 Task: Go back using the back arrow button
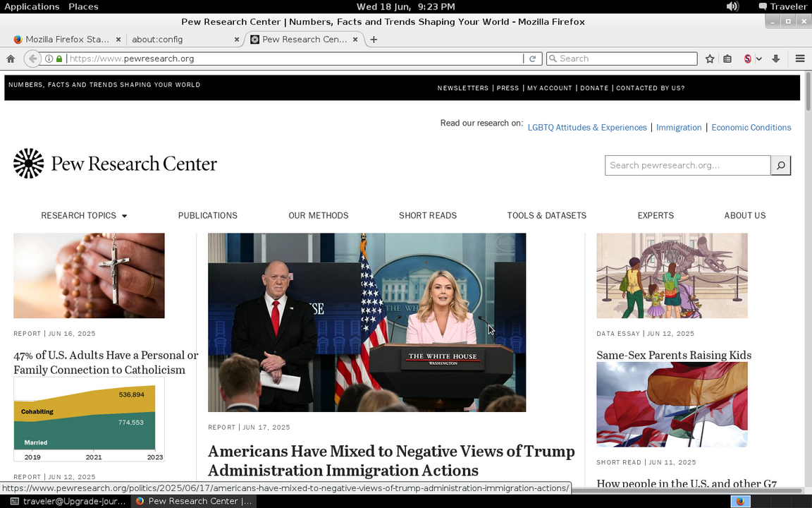point(32,59)
